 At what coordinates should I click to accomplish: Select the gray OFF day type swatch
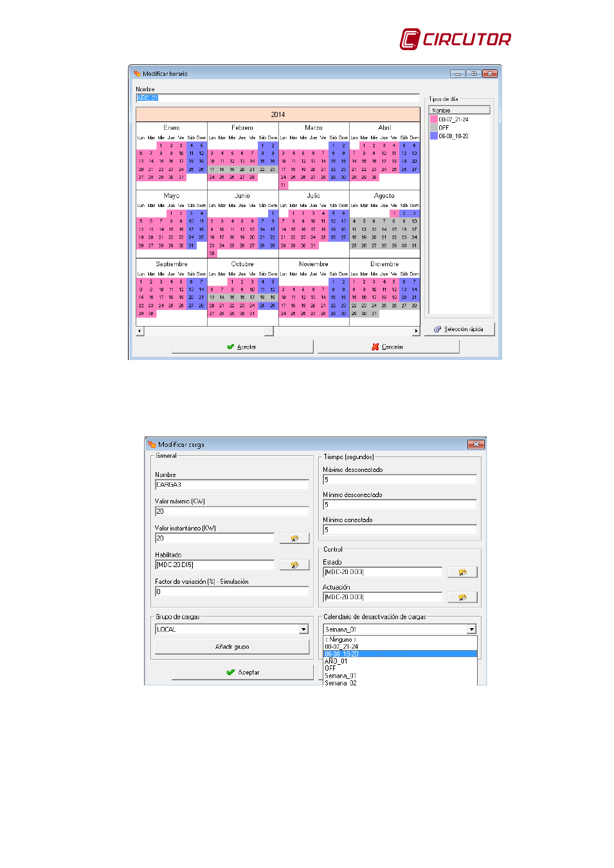pos(434,127)
